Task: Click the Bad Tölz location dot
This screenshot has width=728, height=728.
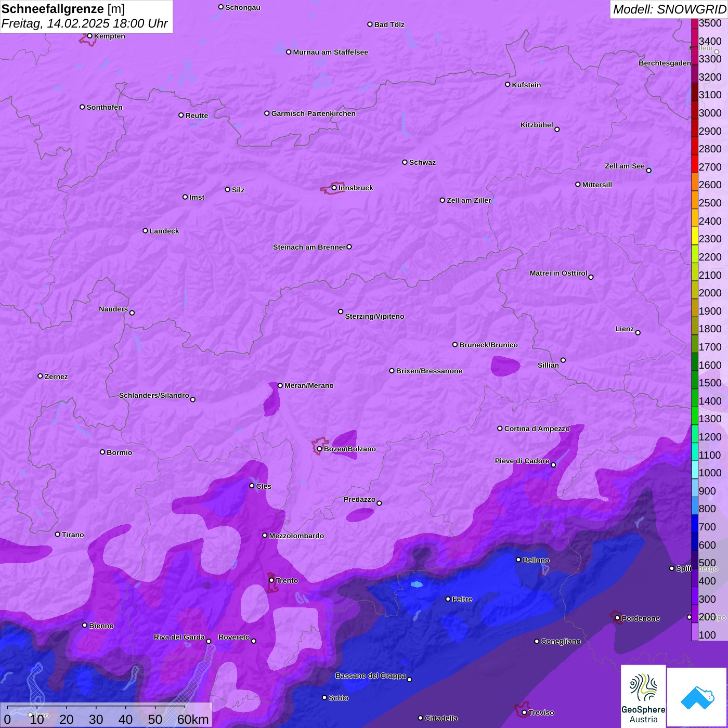Action: click(x=370, y=24)
